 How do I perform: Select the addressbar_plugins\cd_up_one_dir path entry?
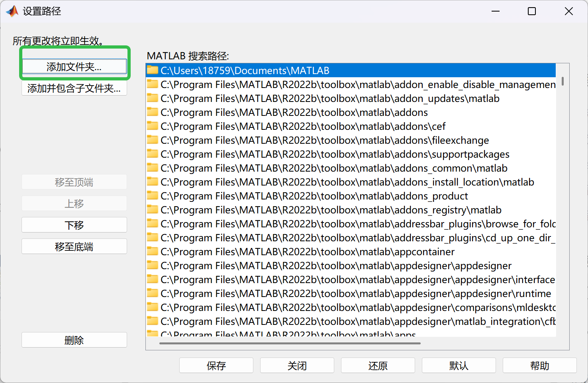[351, 238]
